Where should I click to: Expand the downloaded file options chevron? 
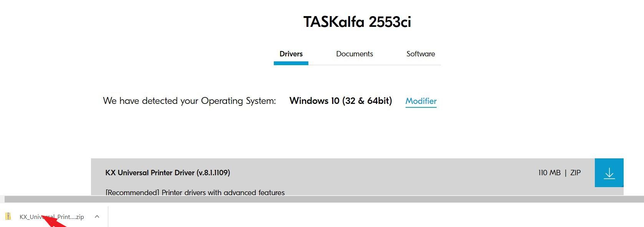tap(97, 217)
